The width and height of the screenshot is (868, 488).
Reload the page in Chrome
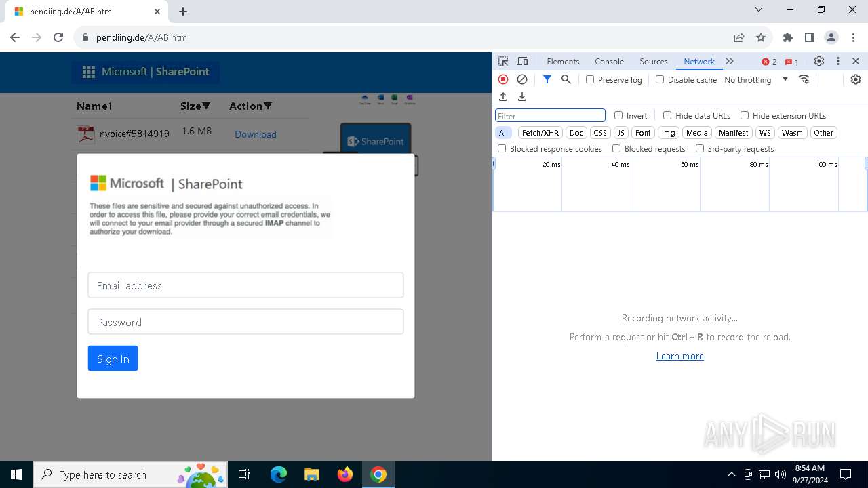(58, 37)
